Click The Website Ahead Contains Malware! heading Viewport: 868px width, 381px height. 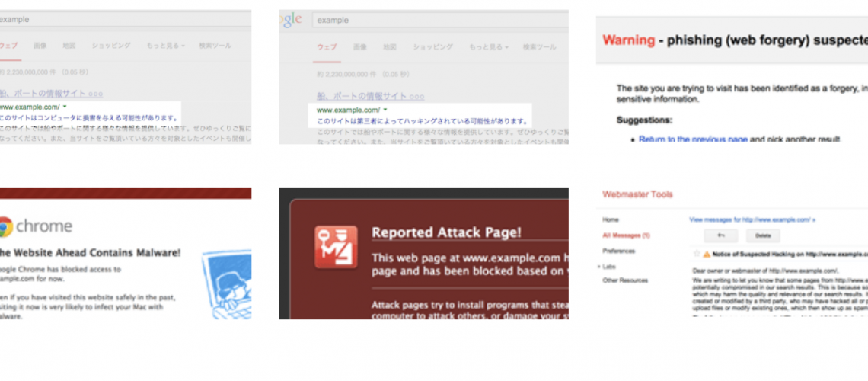coord(91,252)
